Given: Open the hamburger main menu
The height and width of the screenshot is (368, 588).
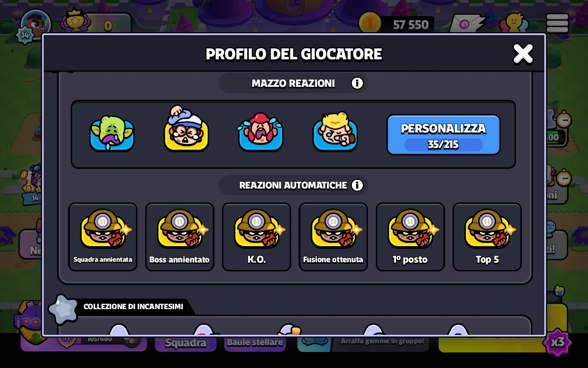Looking at the screenshot, I should point(557,23).
